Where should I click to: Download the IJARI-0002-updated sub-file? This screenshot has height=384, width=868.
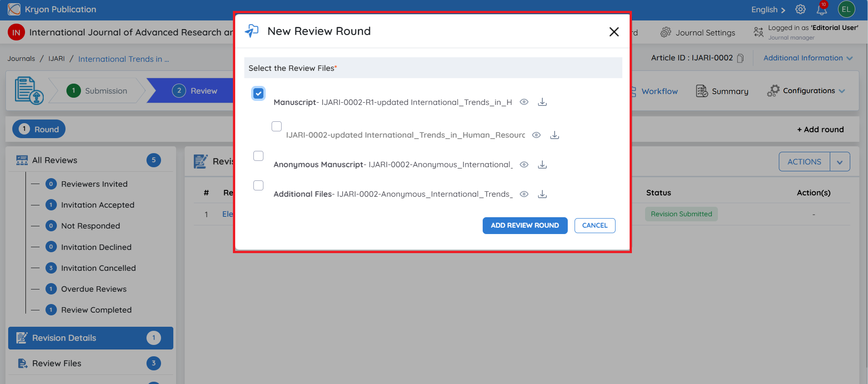coord(555,135)
